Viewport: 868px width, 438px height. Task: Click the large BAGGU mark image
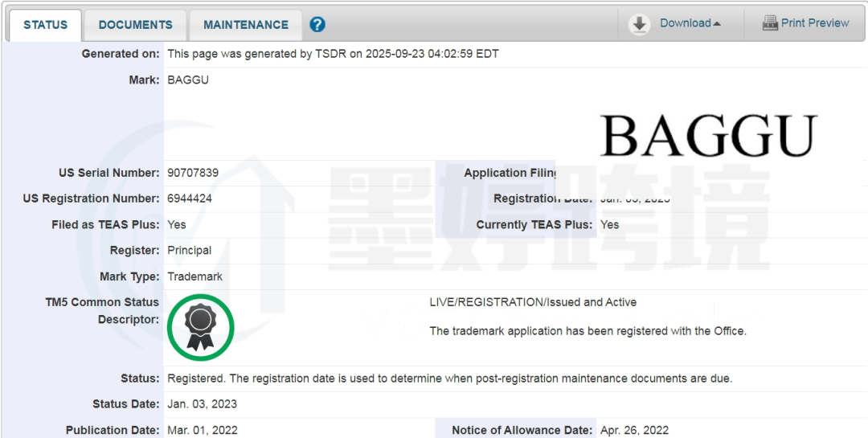click(x=709, y=136)
